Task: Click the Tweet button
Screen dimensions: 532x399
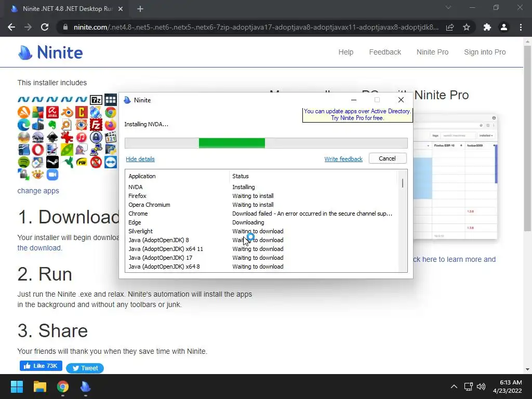Action: tap(85, 368)
